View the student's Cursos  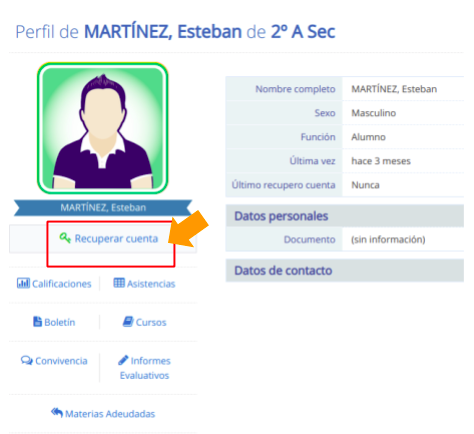click(x=151, y=322)
